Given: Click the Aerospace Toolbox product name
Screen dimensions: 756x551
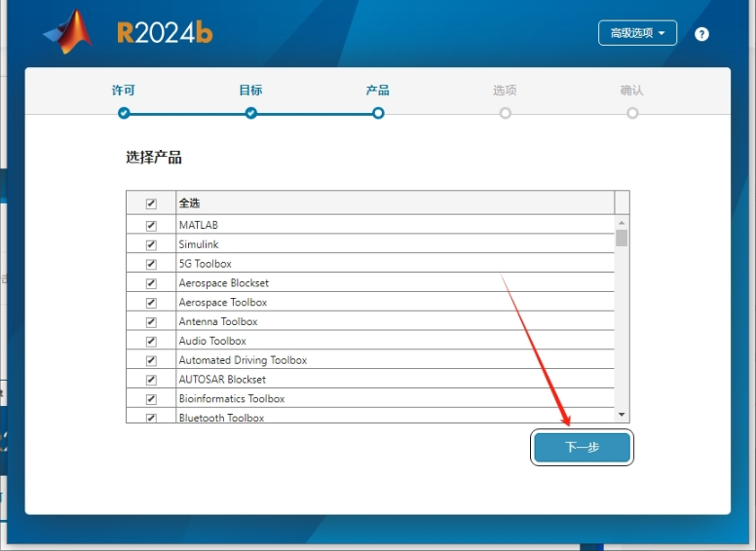Looking at the screenshot, I should (x=223, y=302).
